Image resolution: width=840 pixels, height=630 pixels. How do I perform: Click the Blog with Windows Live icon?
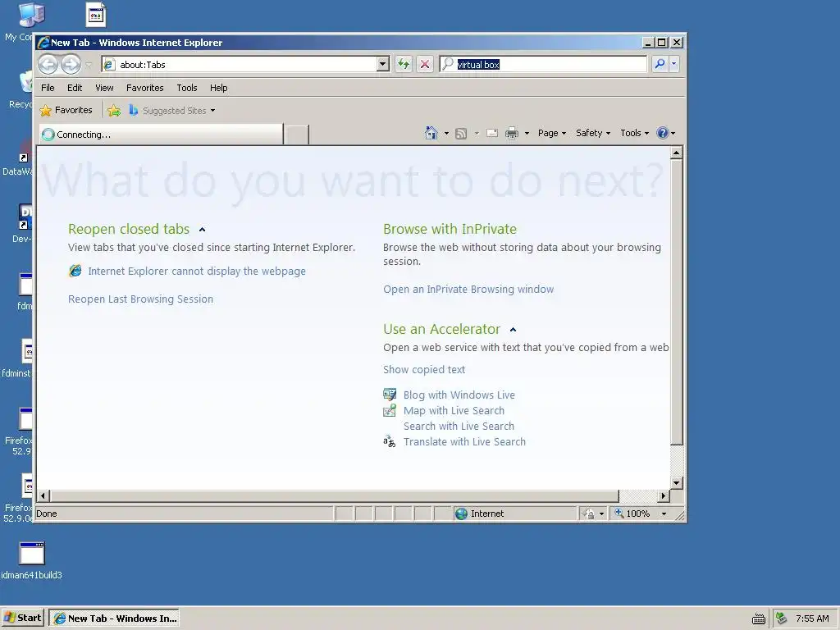[x=390, y=395]
